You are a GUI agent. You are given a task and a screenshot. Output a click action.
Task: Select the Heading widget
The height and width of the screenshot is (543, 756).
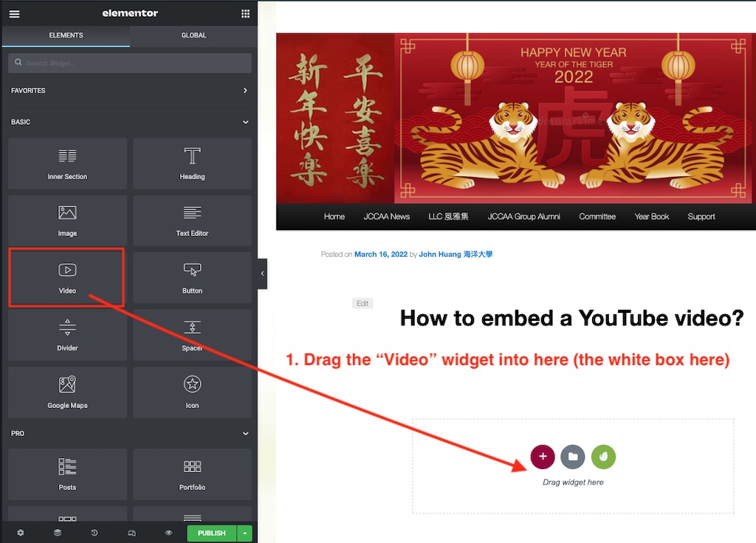(x=193, y=163)
